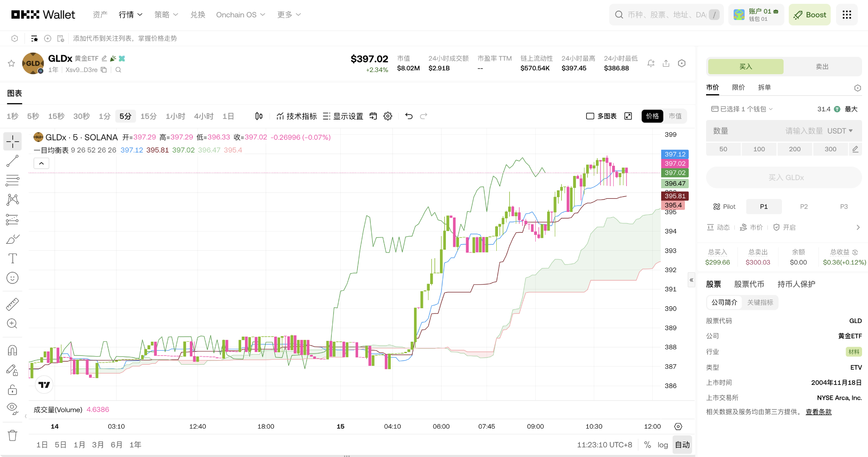Expand the Onchain OS dropdown
The height and width of the screenshot is (457, 868).
point(241,15)
